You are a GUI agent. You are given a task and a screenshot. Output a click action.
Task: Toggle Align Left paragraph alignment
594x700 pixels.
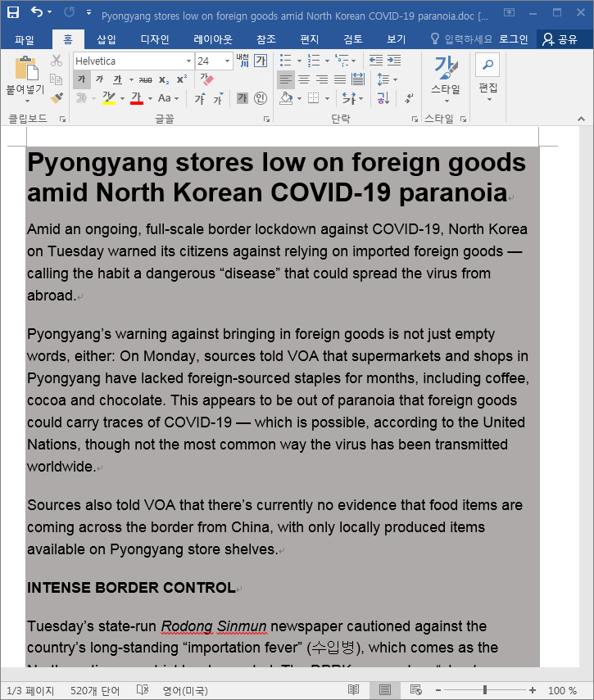(286, 79)
